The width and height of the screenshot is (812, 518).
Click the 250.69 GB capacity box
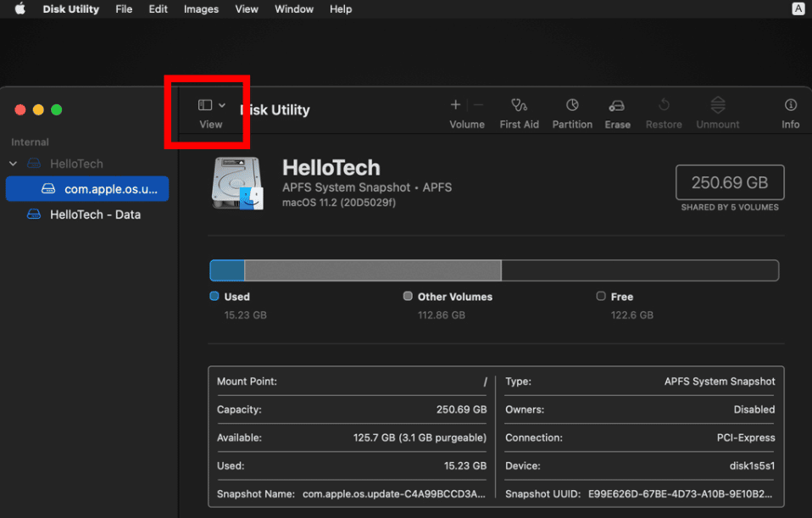pyautogui.click(x=729, y=182)
